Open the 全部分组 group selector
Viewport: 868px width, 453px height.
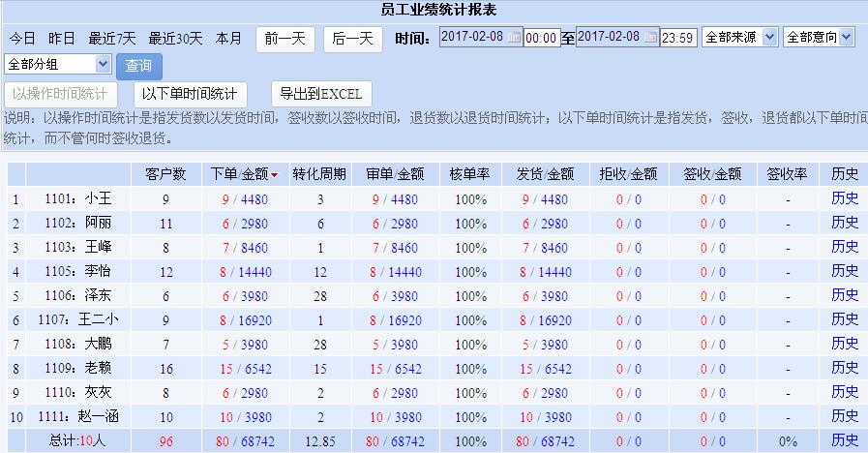click(59, 64)
